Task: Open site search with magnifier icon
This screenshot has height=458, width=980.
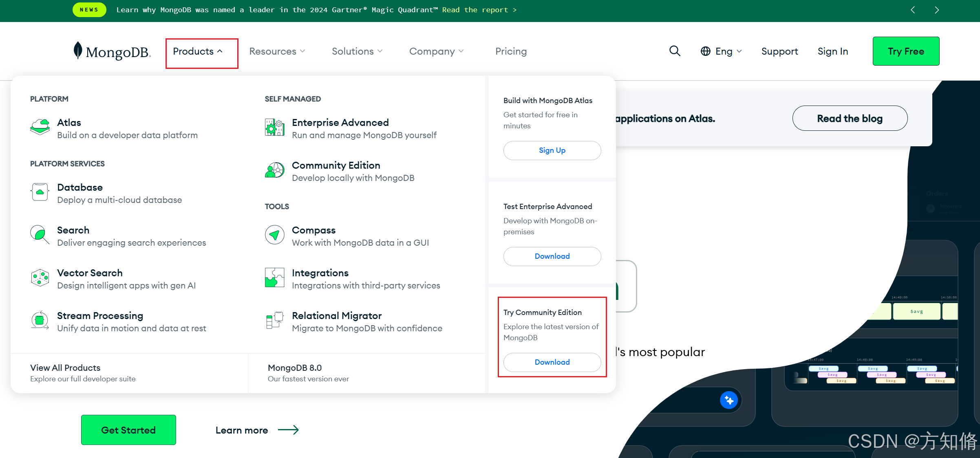Action: point(675,51)
